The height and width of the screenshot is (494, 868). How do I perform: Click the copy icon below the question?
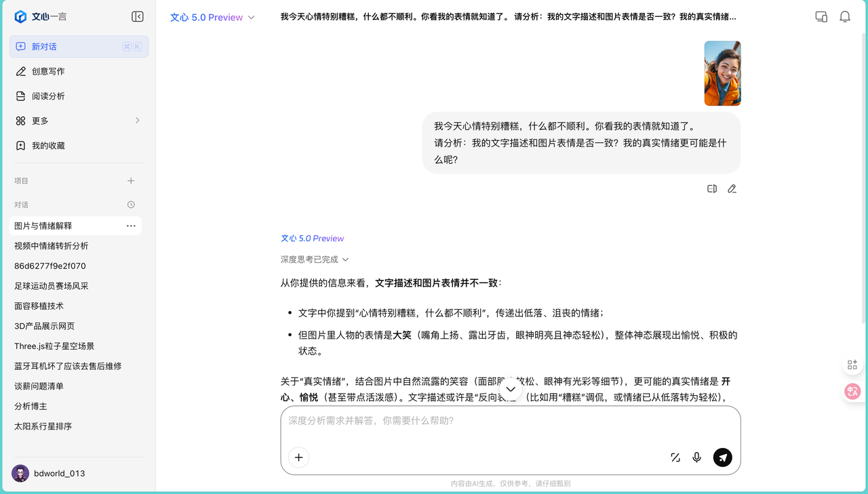(711, 188)
